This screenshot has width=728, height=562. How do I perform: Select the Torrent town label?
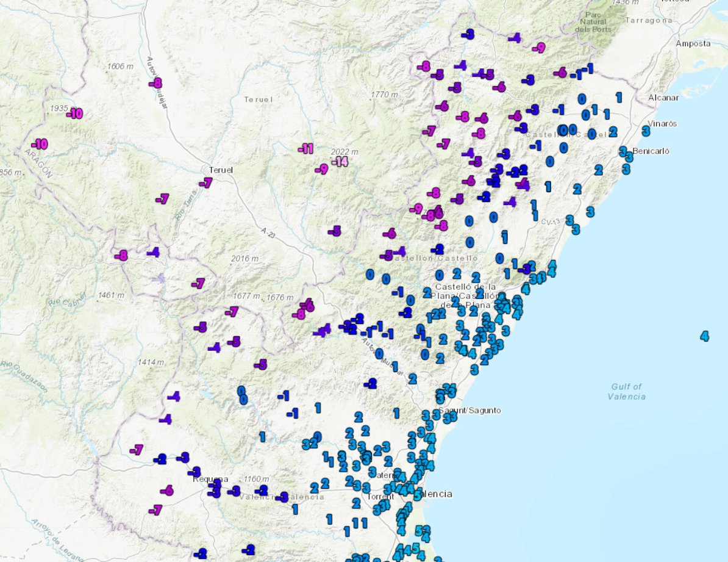click(x=380, y=497)
